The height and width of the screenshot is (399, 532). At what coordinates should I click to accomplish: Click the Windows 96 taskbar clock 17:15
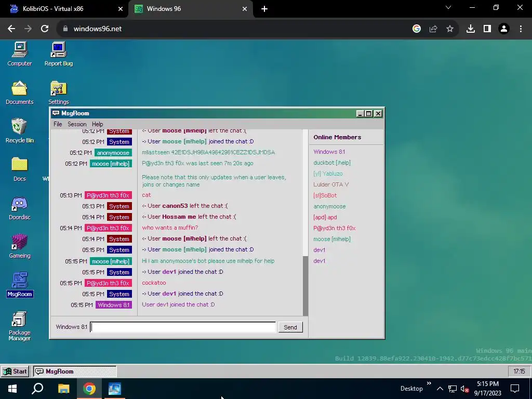[x=519, y=371]
